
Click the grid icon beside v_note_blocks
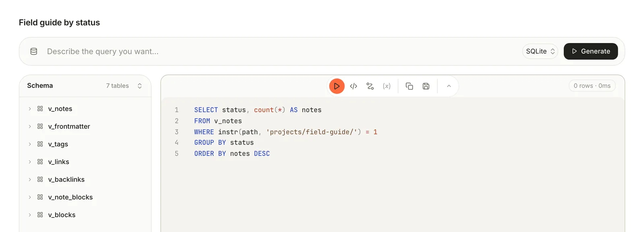40,197
